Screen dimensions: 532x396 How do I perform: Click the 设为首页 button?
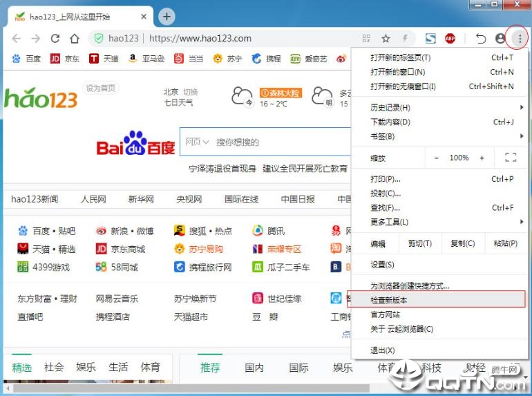click(100, 88)
